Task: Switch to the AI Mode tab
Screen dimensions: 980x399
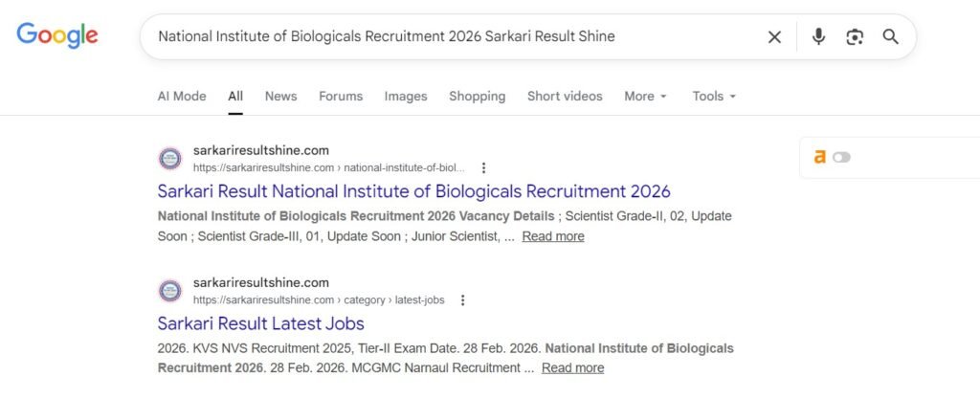Action: [x=182, y=97]
